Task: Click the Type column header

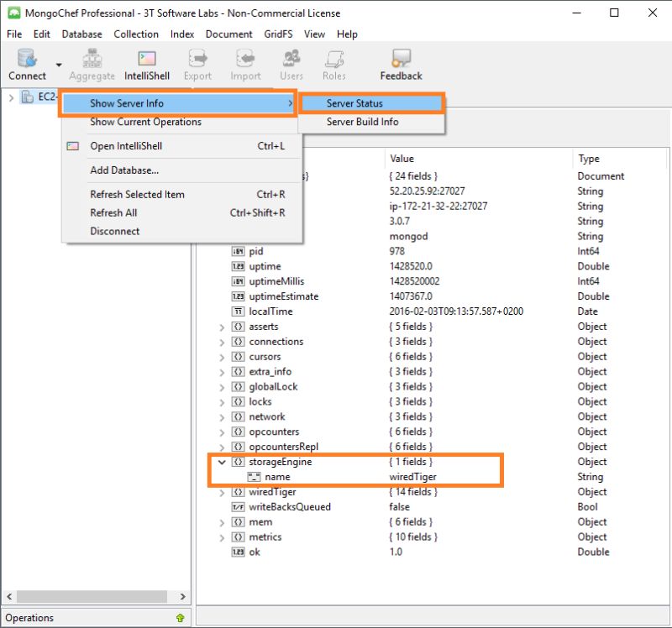Action: click(619, 159)
